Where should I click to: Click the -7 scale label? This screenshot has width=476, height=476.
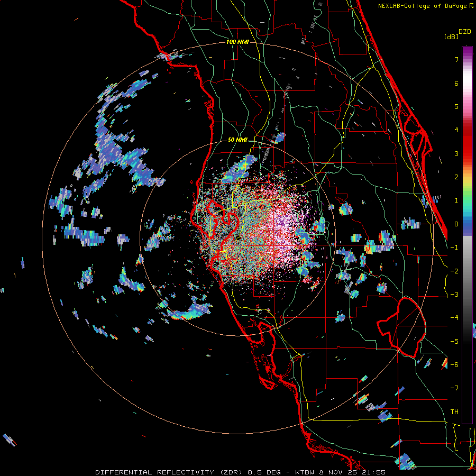point(454,388)
